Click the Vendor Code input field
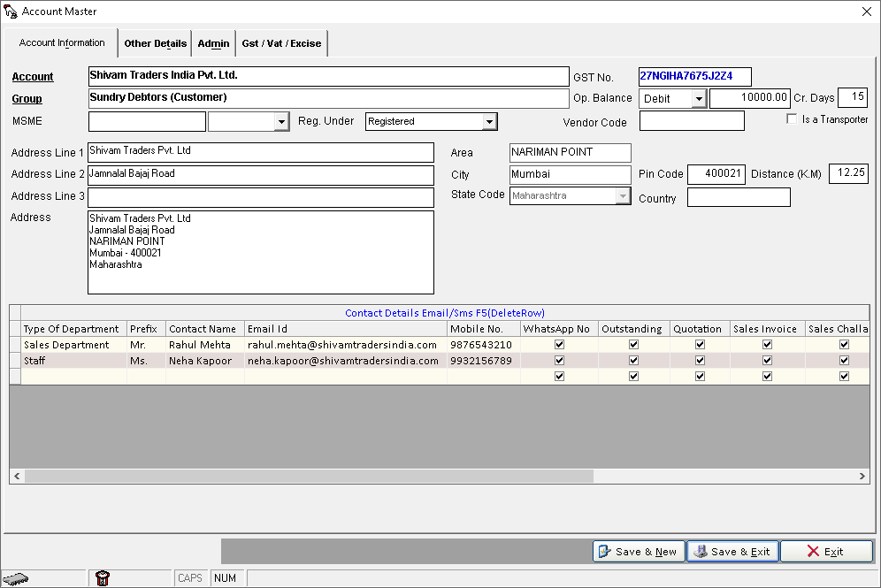The image size is (881, 588). point(692,121)
